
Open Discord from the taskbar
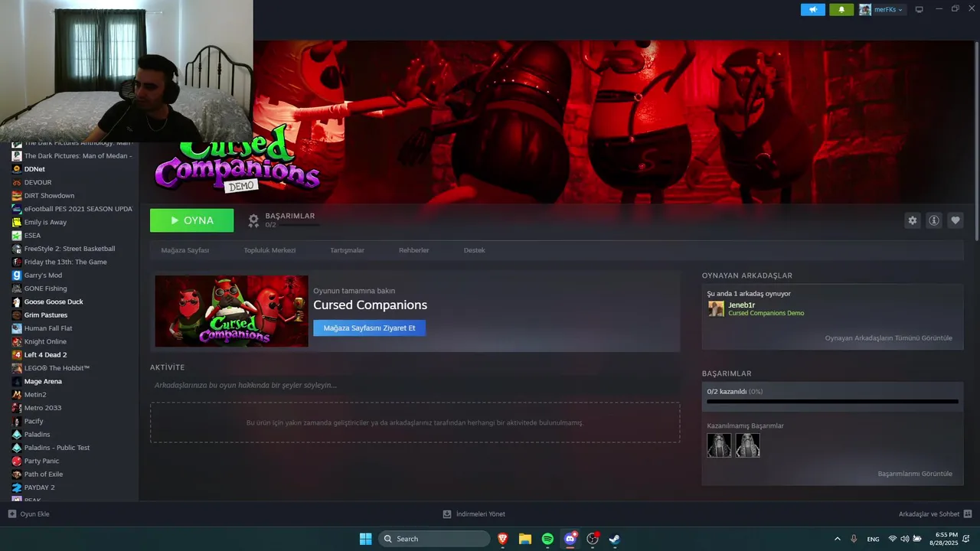(x=570, y=539)
